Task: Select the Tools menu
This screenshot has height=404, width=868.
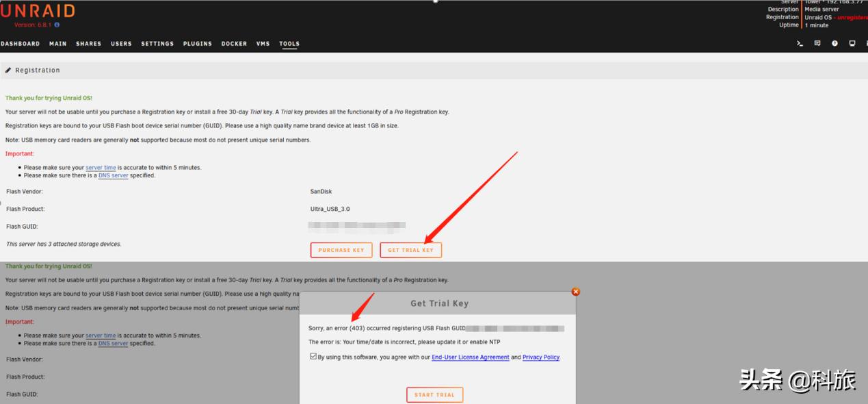Action: (289, 44)
